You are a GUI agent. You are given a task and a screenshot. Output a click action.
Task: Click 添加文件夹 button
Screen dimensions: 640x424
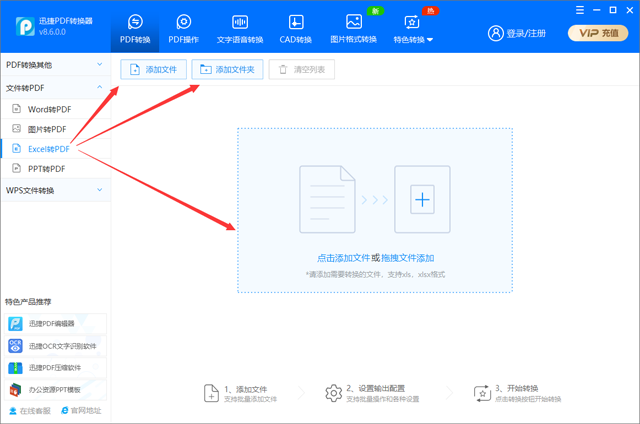tap(227, 69)
